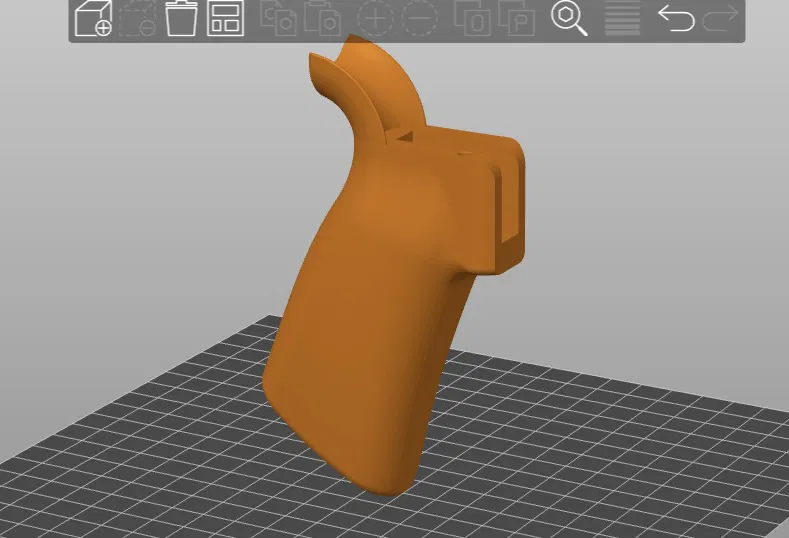Viewport: 789px width, 538px height.
Task: Click the Split to objects icon
Action: [x=472, y=18]
